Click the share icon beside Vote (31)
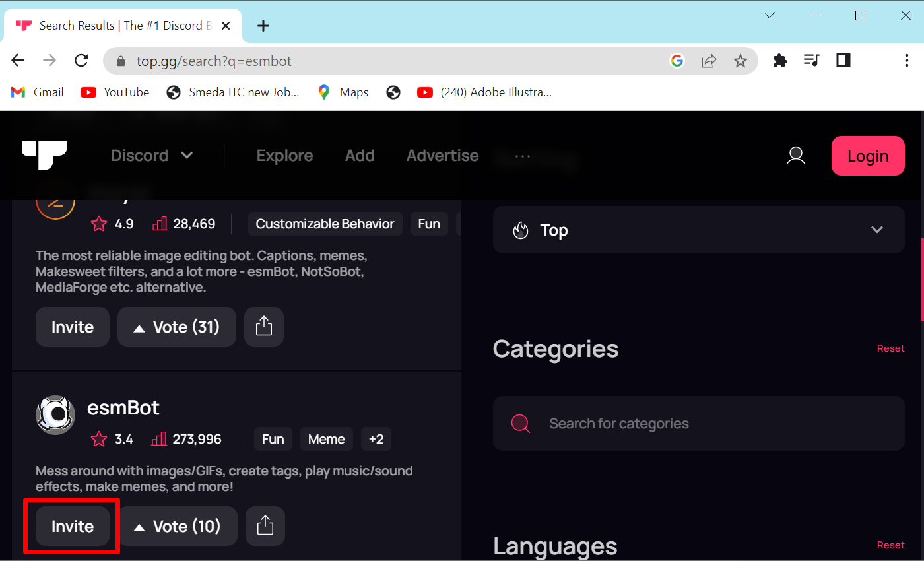The height and width of the screenshot is (561, 924). (264, 327)
